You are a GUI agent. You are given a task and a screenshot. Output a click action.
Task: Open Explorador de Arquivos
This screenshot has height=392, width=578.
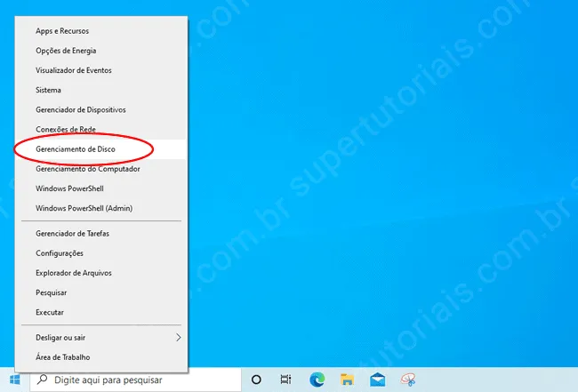(101, 273)
